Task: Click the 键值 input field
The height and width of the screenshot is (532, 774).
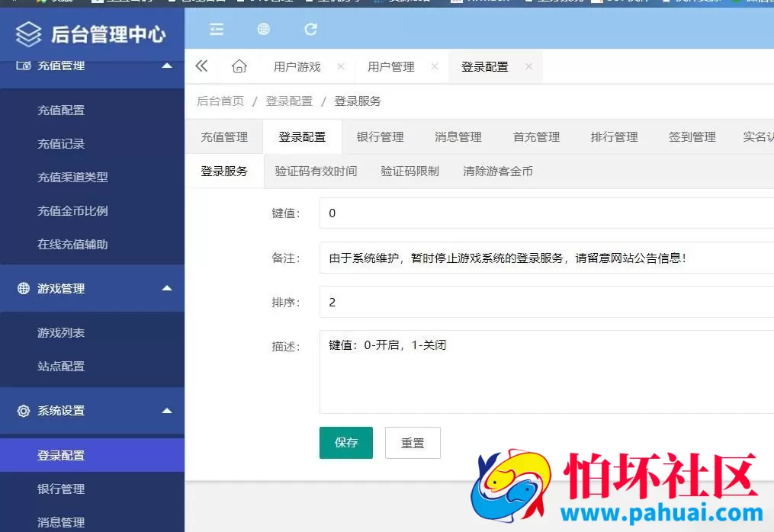Action: (547, 213)
